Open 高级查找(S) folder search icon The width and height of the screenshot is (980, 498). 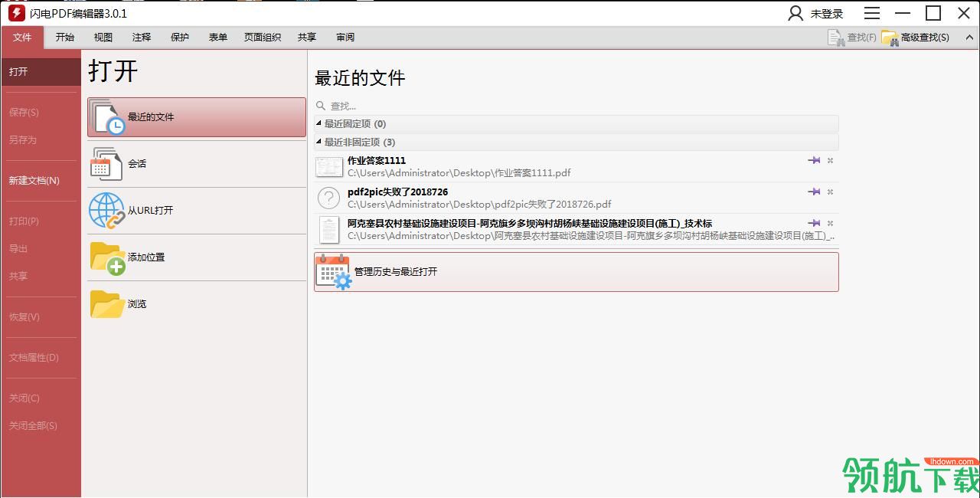point(890,38)
